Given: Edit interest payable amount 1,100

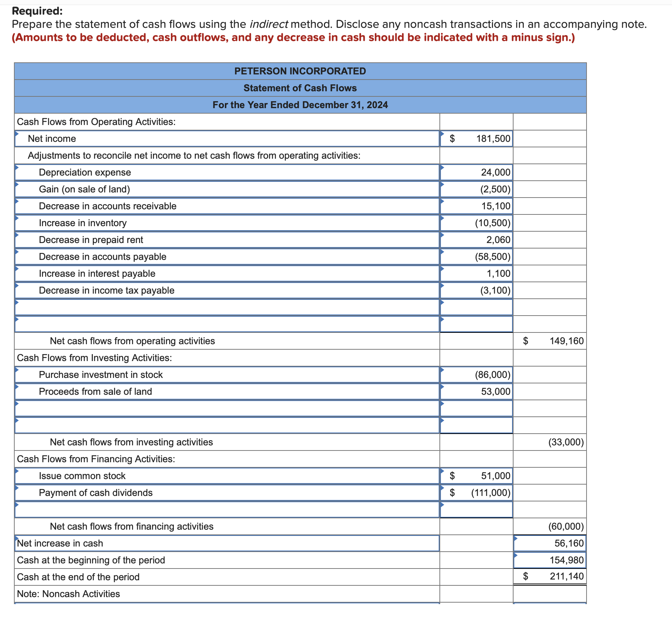Looking at the screenshot, I should pyautogui.click(x=476, y=273).
